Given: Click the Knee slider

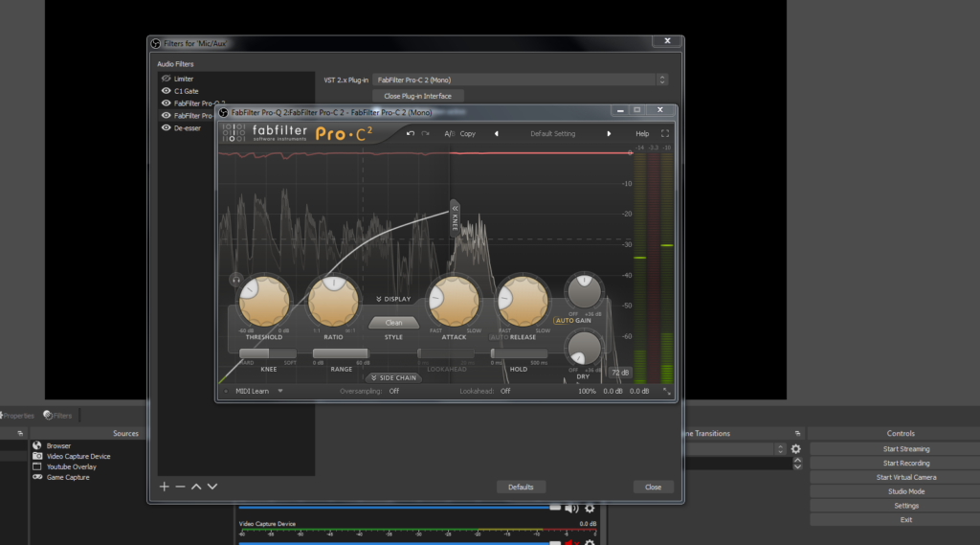Looking at the screenshot, I should (268, 354).
